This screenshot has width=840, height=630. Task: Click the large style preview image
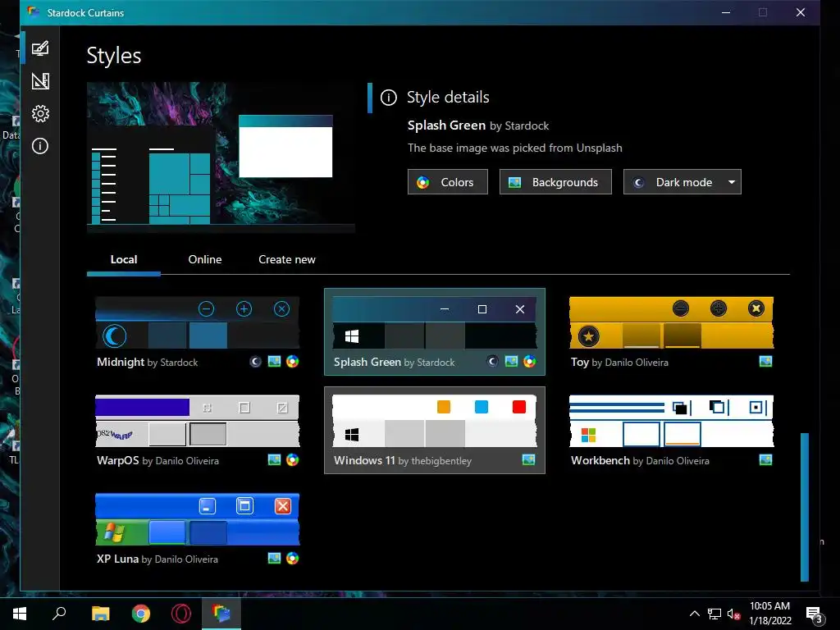[221, 157]
